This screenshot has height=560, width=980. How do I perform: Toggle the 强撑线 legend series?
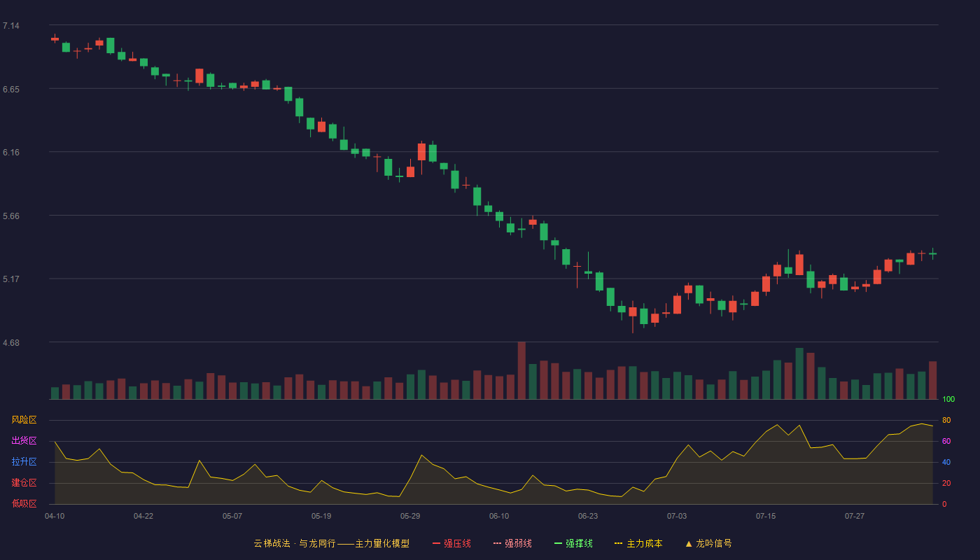[x=573, y=543]
